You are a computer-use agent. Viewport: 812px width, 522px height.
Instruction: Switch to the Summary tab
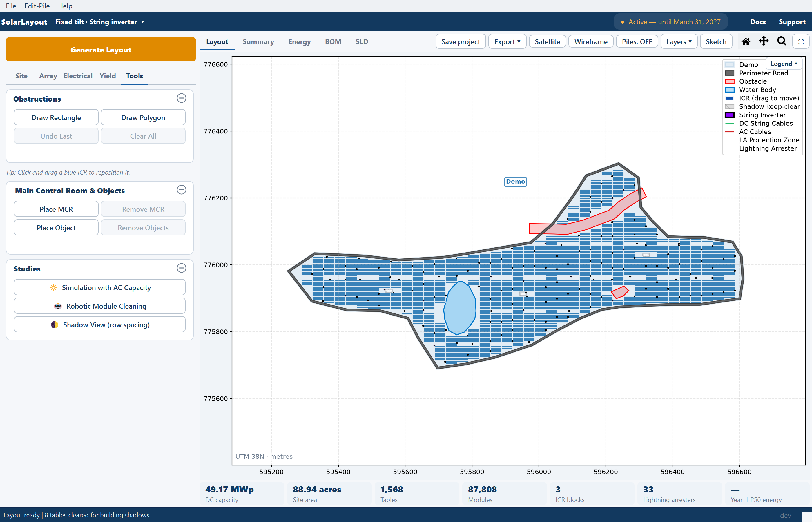click(x=258, y=42)
